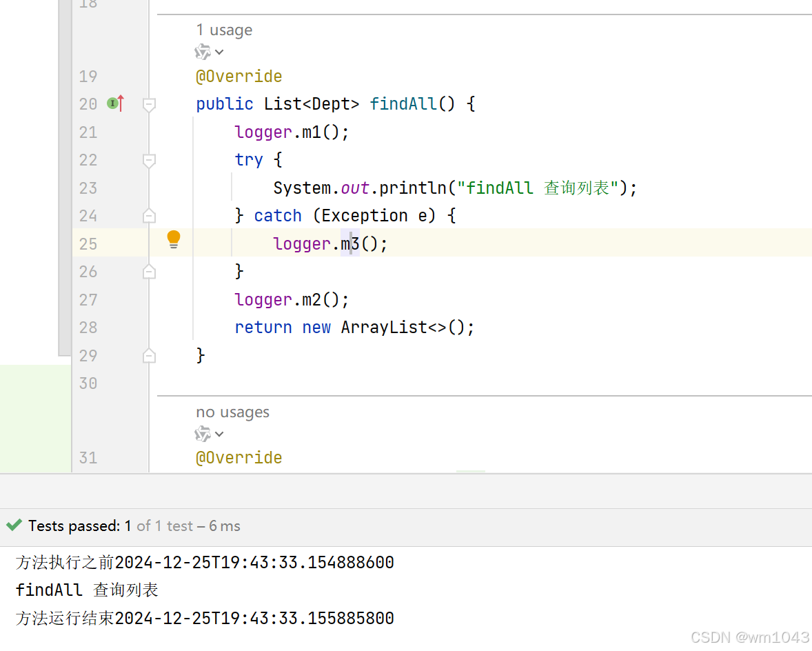The height and width of the screenshot is (651, 812).
Task: Click the 'findAll 查询列表' console output line
Action: point(86,590)
